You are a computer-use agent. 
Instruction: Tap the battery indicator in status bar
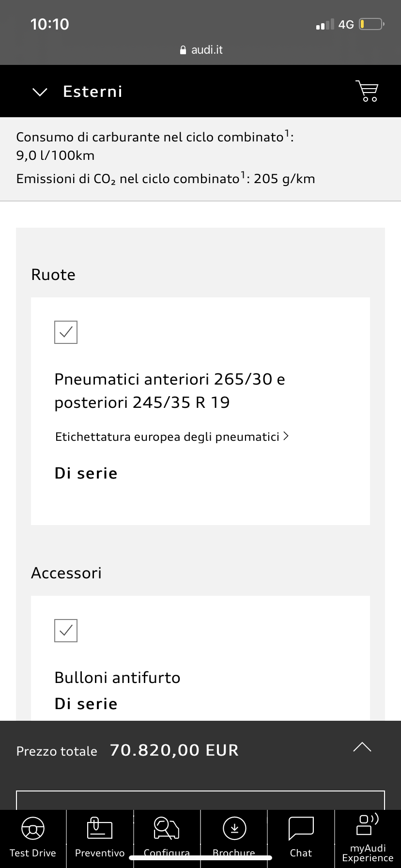(x=372, y=24)
